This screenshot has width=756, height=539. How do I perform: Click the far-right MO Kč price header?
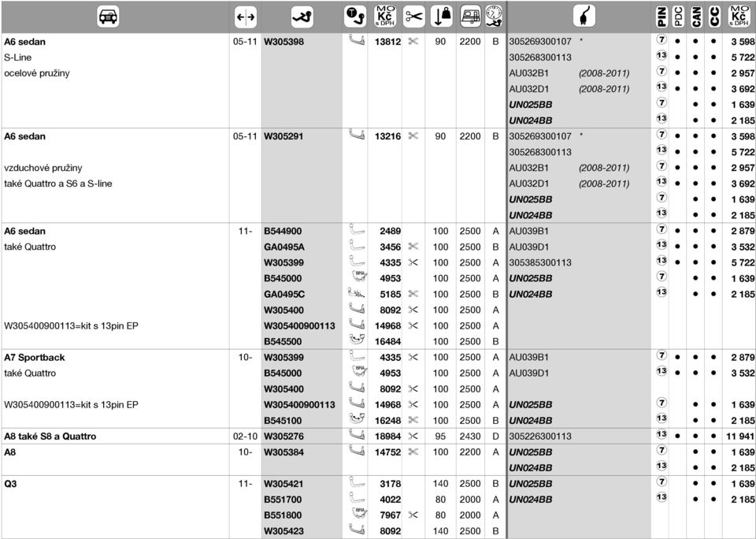739,17
